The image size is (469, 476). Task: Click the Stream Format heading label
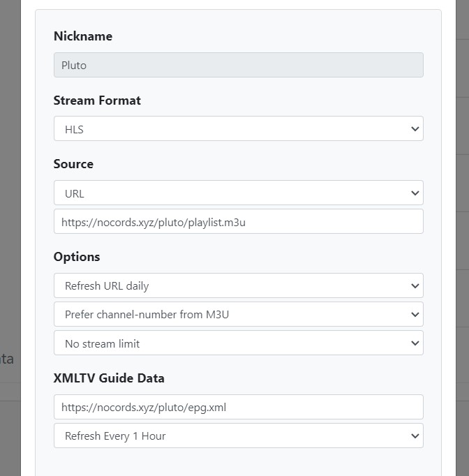pyautogui.click(x=97, y=101)
